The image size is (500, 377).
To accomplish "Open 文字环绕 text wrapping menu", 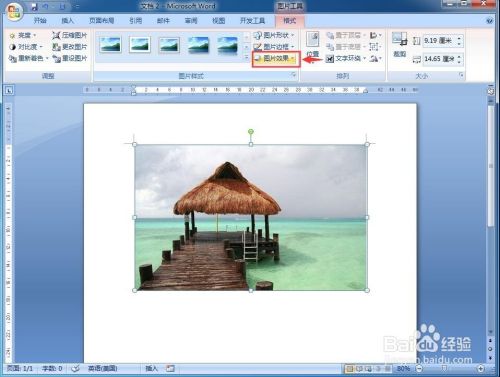I will [346, 58].
